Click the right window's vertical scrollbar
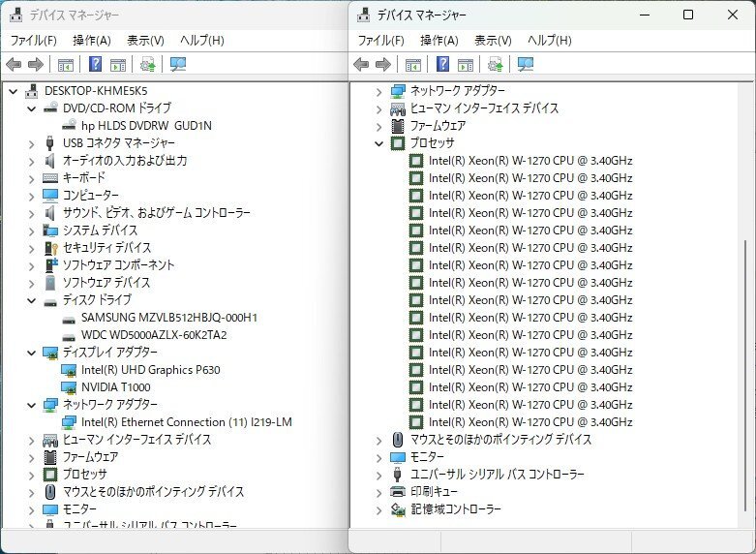 click(x=745, y=339)
